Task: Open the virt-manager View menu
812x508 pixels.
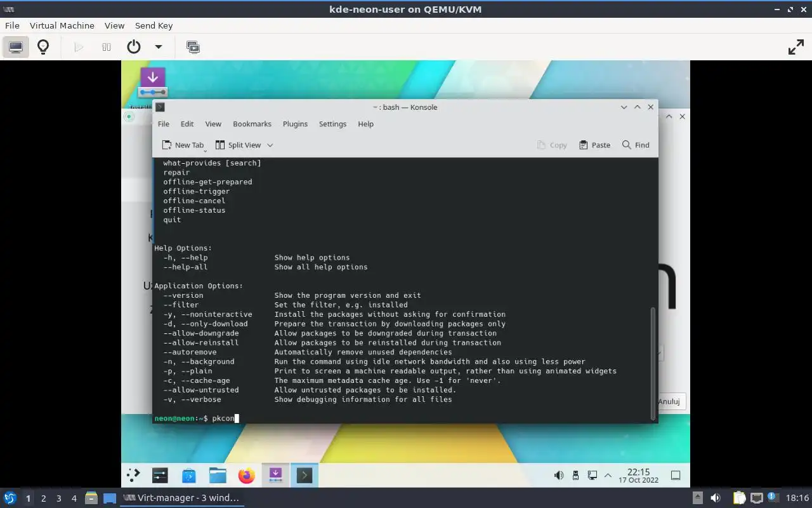Action: (x=114, y=25)
